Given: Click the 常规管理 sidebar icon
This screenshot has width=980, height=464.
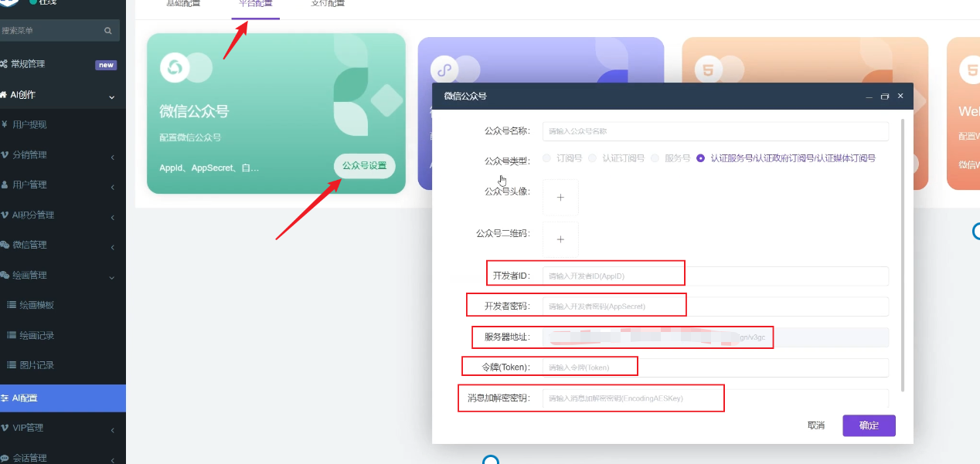Looking at the screenshot, I should click(4, 64).
